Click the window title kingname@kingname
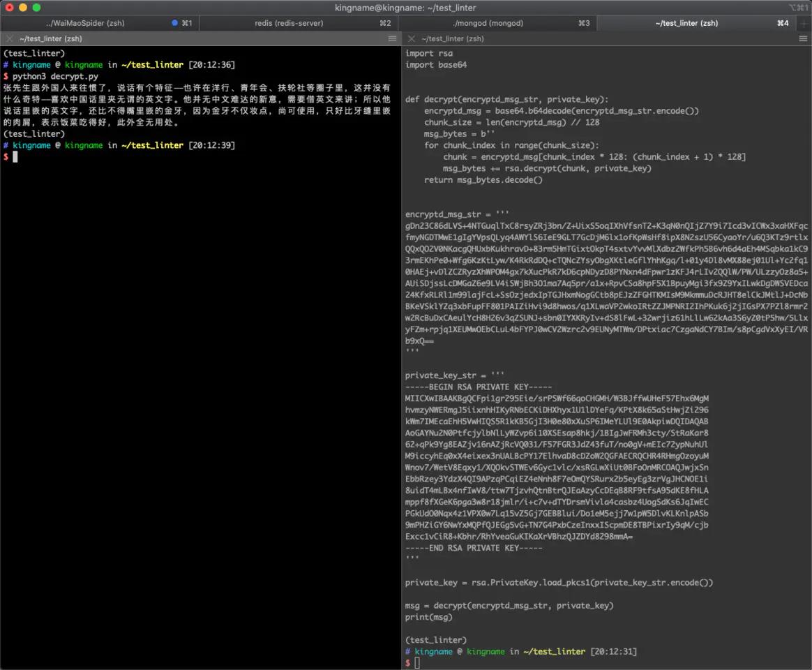 click(x=406, y=7)
